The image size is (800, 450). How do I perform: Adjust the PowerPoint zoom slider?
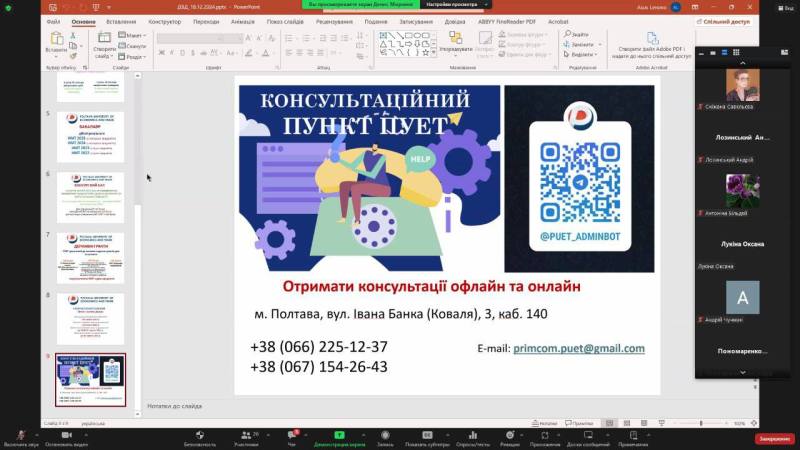[x=700, y=423]
